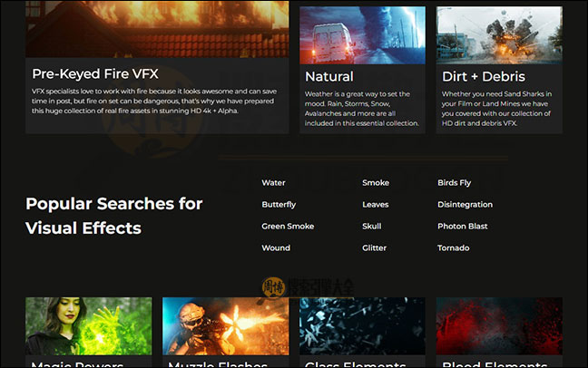The height and width of the screenshot is (368, 588).
Task: Click the Natural collection van image
Action: 362,34
